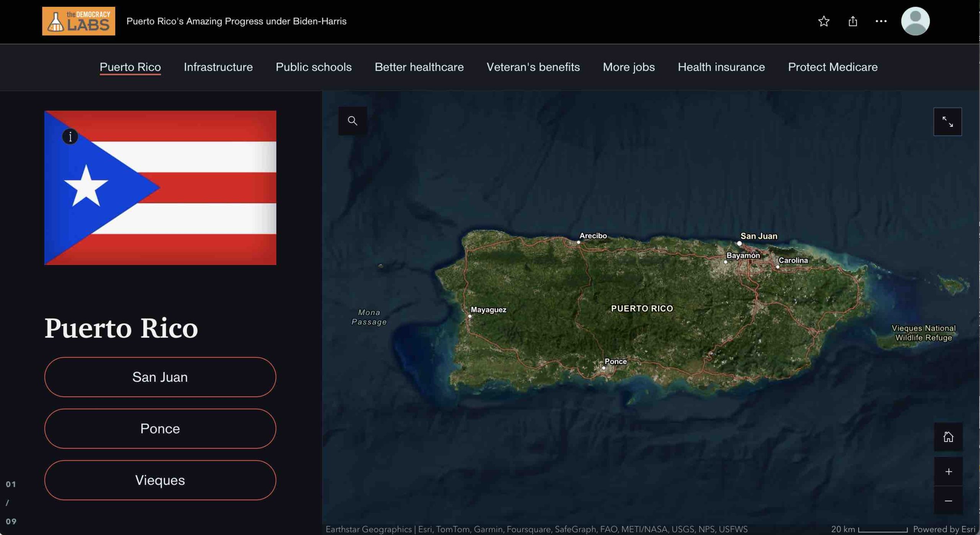980x535 pixels.
Task: Go to Better healthcare tab
Action: [x=419, y=67]
